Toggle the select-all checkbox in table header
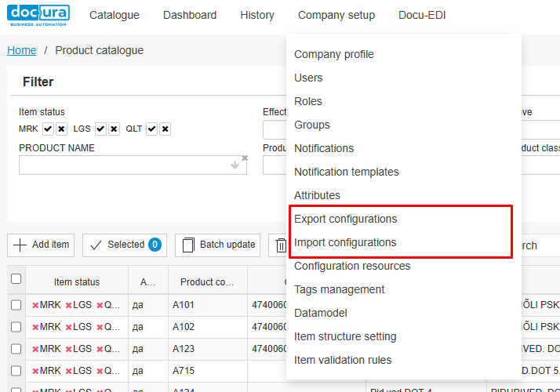This screenshot has width=560, height=392. (16, 279)
